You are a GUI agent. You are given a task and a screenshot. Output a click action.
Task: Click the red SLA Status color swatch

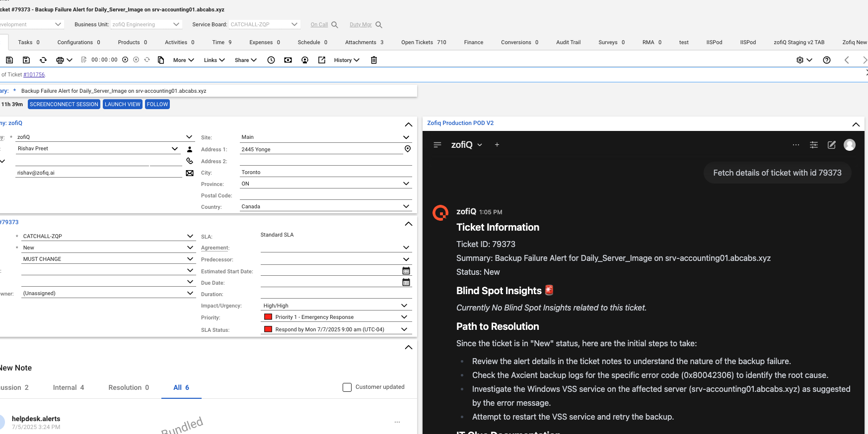tap(268, 329)
